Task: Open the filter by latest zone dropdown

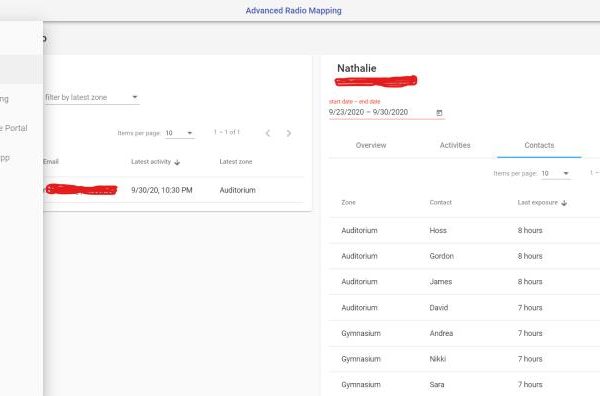Action: [91, 98]
